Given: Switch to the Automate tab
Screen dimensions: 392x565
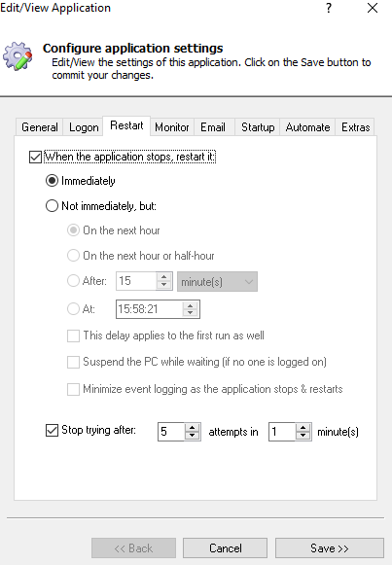Looking at the screenshot, I should [x=307, y=127].
